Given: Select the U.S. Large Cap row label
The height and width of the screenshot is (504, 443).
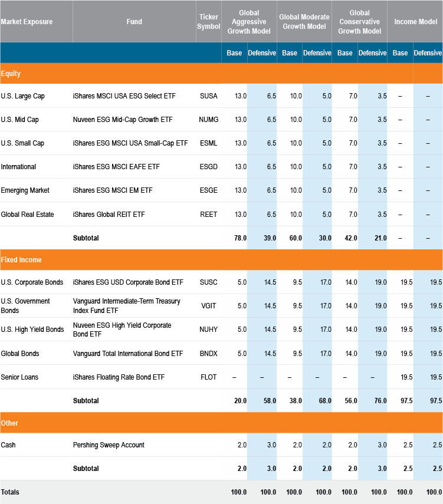Looking at the screenshot, I should (x=22, y=96).
